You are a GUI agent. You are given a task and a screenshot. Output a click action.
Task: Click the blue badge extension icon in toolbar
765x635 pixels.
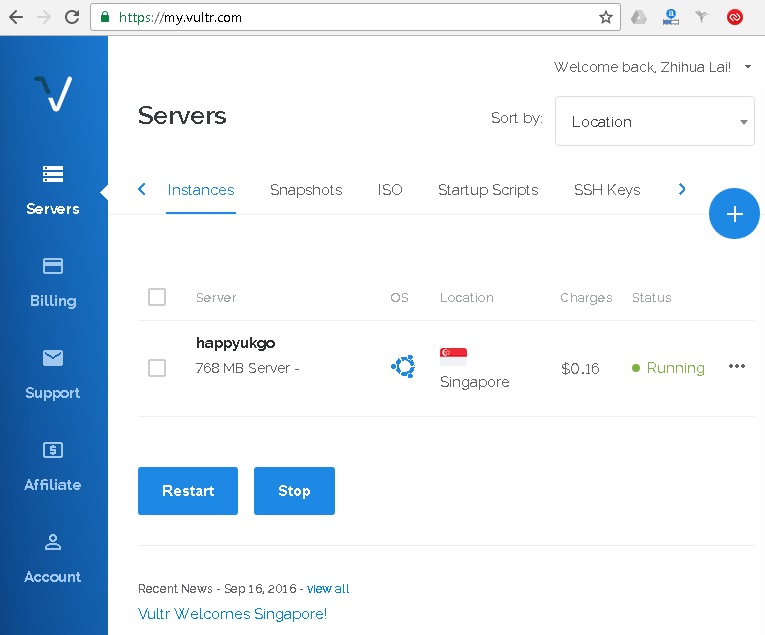pos(671,17)
